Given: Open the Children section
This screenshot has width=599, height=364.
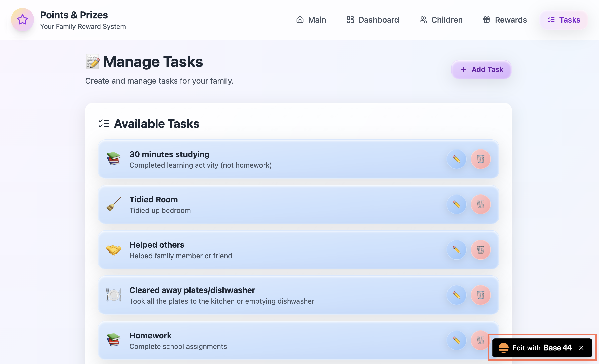Looking at the screenshot, I should click(441, 20).
